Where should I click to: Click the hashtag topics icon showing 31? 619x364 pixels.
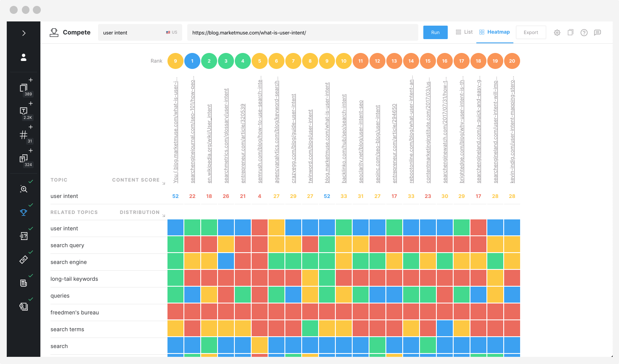pyautogui.click(x=24, y=134)
